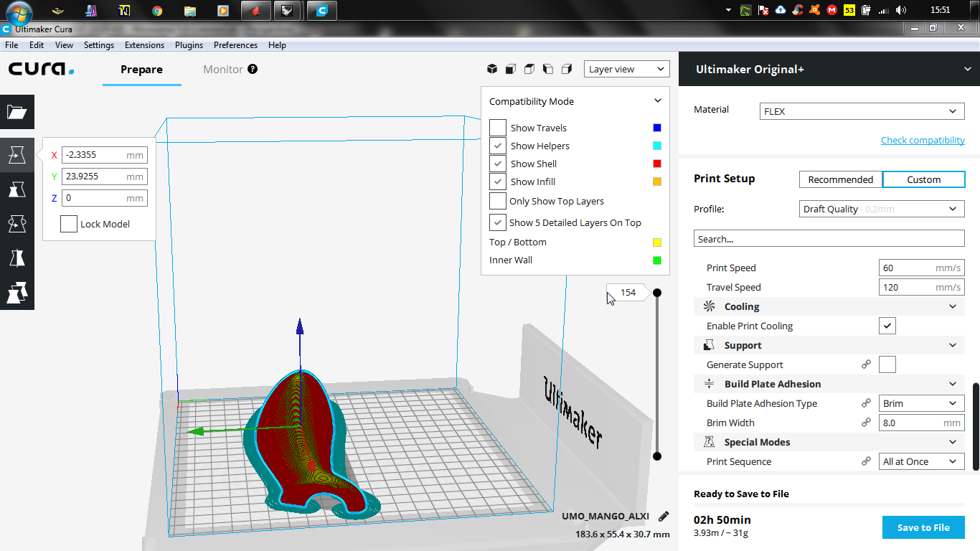This screenshot has height=551, width=980.
Task: Open Google Chrome from the taskbar
Action: pyautogui.click(x=157, y=10)
